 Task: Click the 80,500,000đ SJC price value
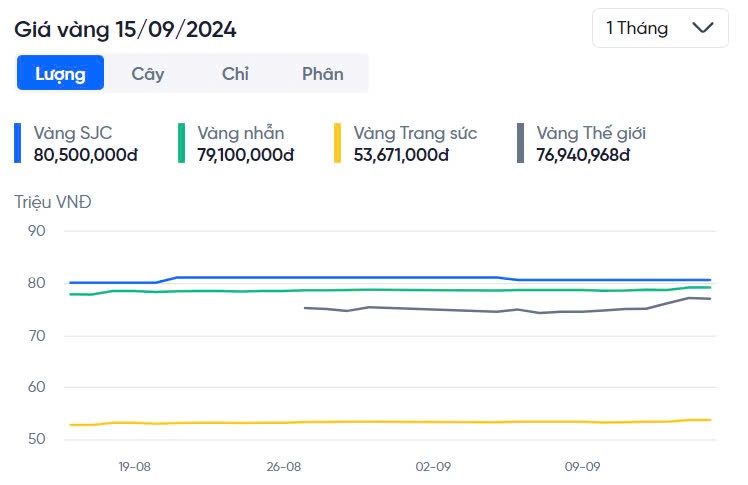(x=86, y=155)
